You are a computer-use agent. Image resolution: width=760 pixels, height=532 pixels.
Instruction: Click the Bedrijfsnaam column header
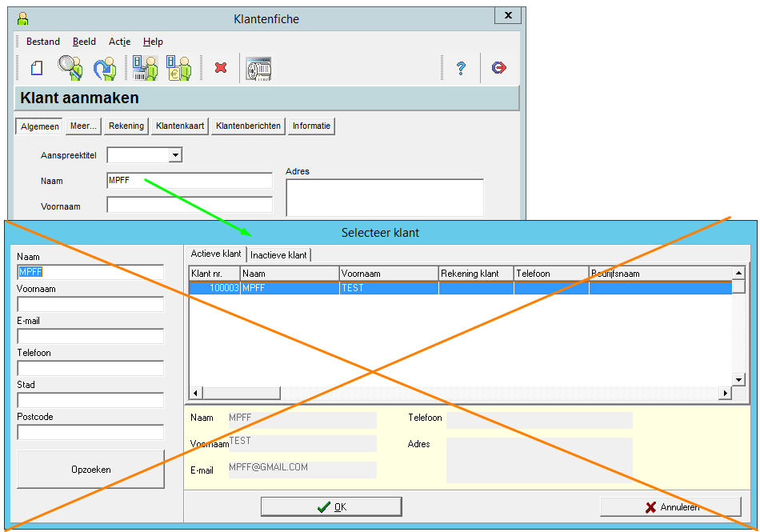coord(660,274)
